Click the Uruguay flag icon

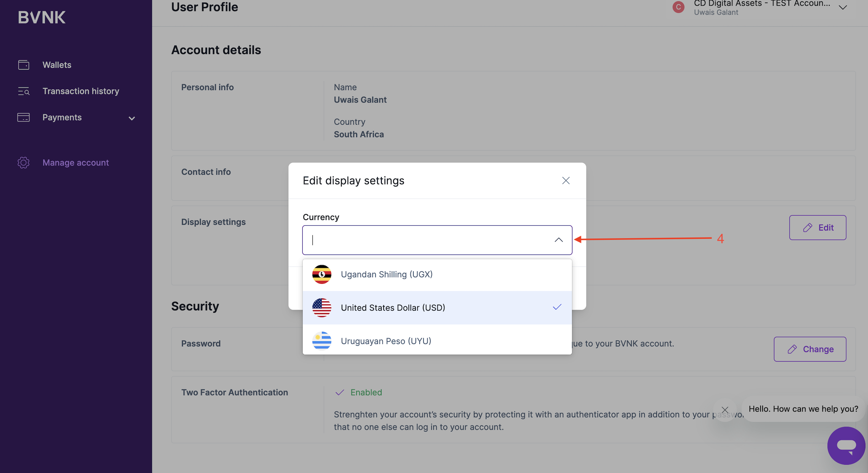[322, 341]
